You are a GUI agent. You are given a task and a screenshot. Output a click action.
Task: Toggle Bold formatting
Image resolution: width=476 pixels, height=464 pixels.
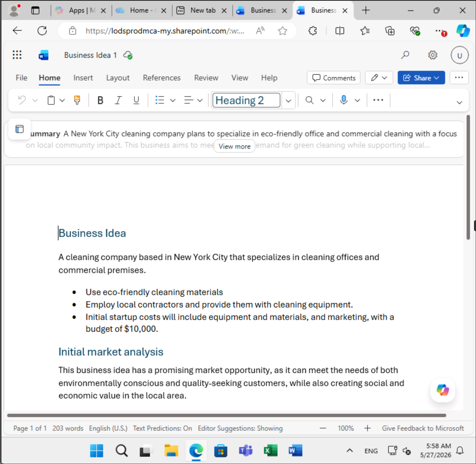point(100,100)
